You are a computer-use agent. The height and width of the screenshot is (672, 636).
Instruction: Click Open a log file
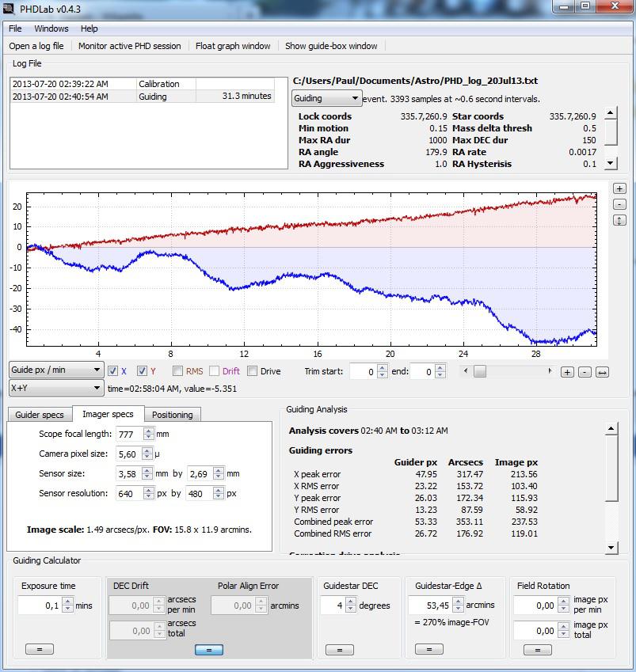tap(36, 46)
